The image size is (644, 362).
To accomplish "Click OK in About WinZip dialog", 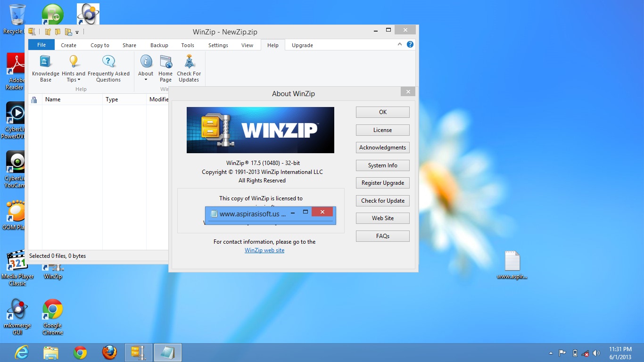I will click(x=383, y=112).
